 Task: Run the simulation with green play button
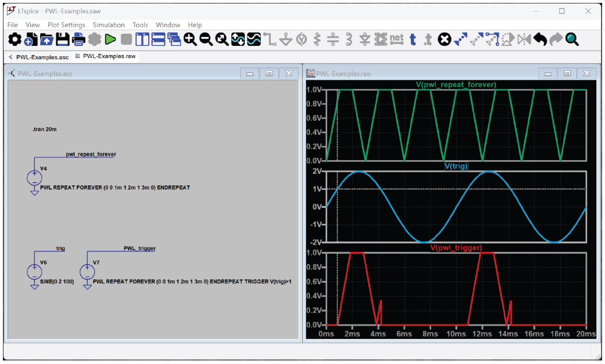[x=110, y=39]
